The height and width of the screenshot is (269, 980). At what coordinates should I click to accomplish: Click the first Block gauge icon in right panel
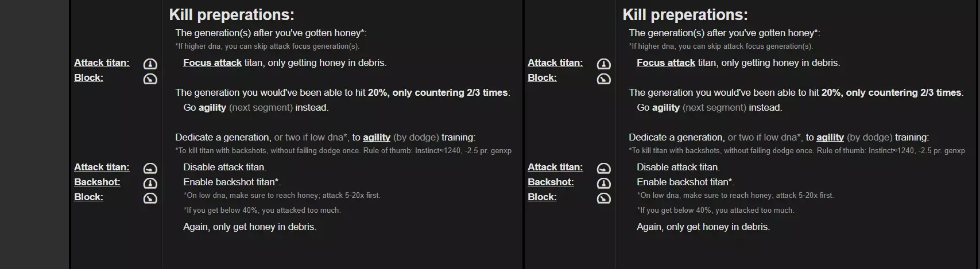pos(603,79)
